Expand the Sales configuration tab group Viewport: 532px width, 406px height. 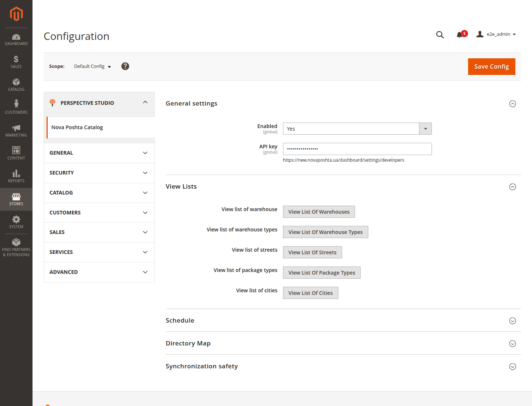tap(99, 232)
